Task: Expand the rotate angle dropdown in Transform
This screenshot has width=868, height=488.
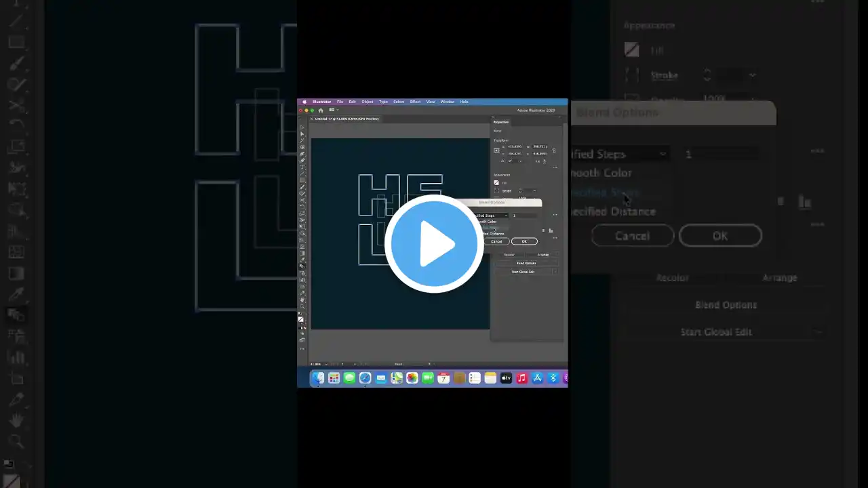Action: (x=520, y=161)
